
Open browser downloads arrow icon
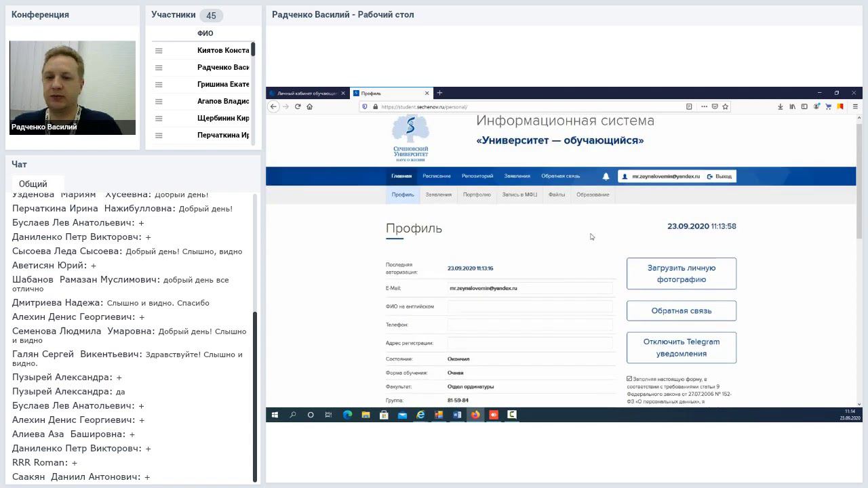point(781,106)
